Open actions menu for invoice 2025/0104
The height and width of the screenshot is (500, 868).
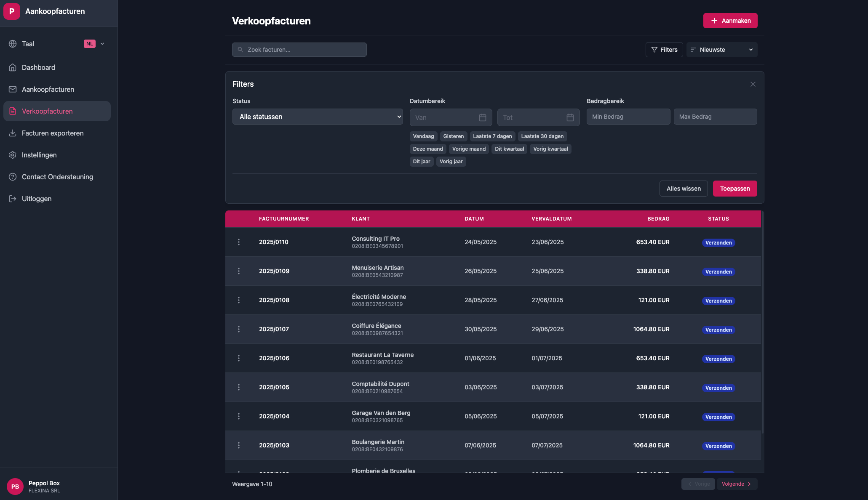click(239, 416)
